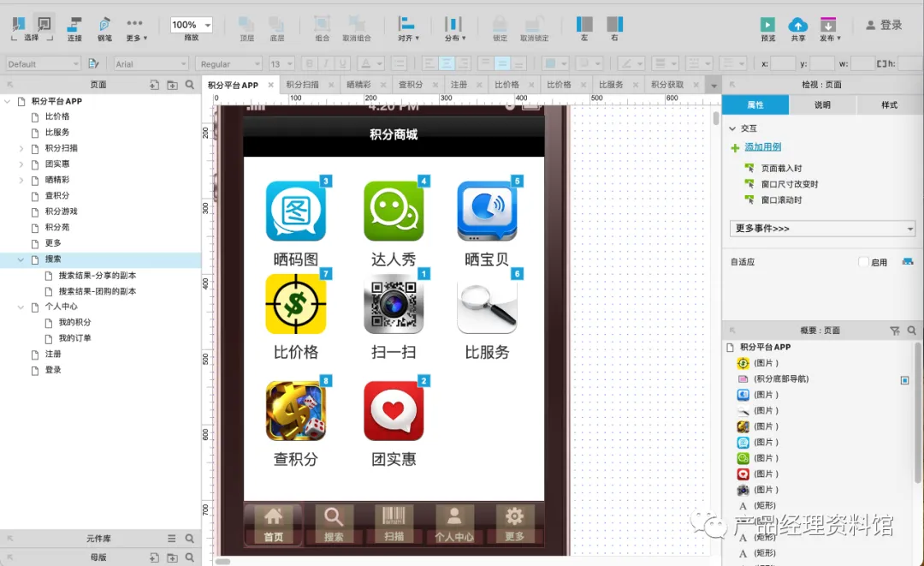The image size is (924, 566).
Task: Switch to the 积分扫描 document tab
Action: coord(302,85)
